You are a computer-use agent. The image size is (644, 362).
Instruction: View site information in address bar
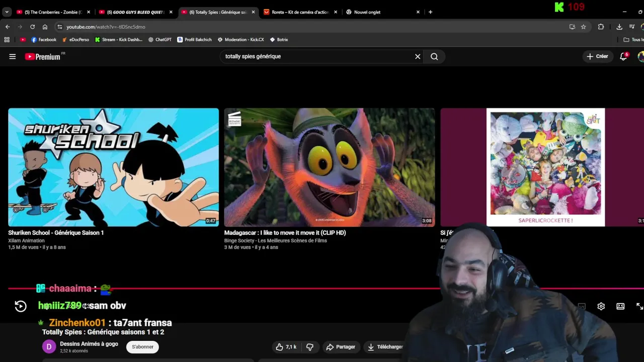point(60,27)
